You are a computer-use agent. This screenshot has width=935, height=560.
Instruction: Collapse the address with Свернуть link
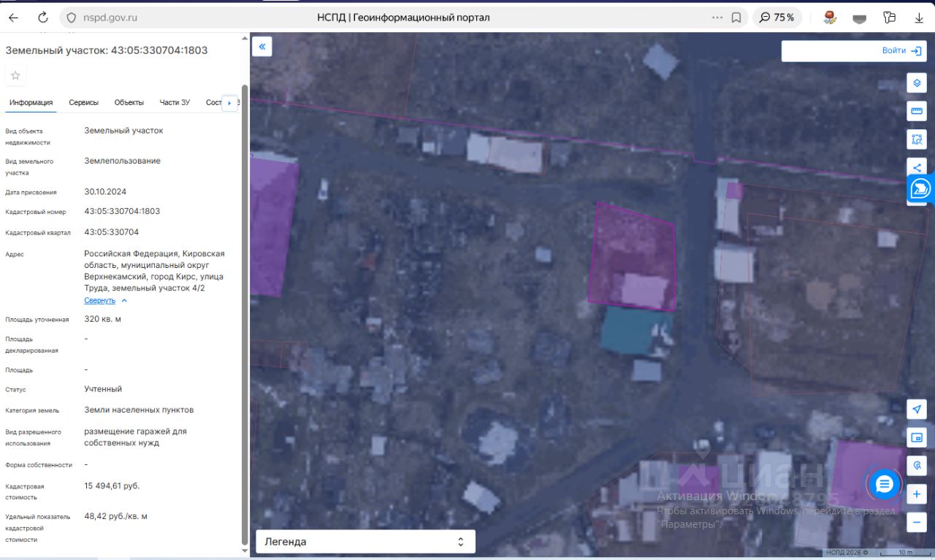coord(99,300)
